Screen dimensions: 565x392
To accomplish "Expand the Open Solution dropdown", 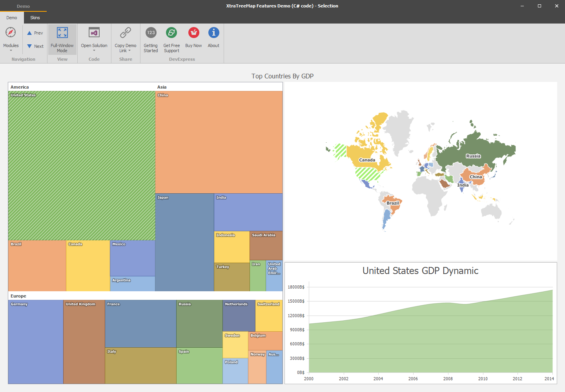I will (x=94, y=50).
